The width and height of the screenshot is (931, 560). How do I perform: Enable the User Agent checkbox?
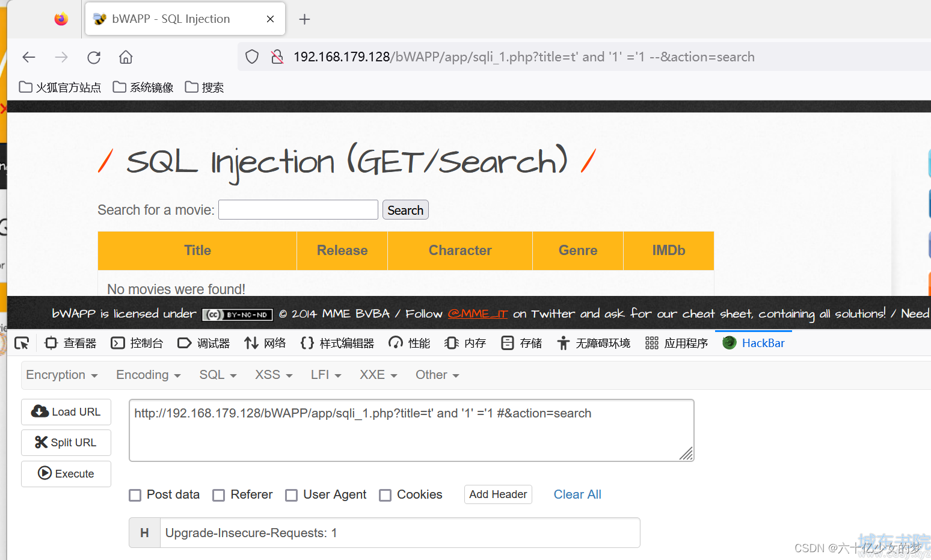click(292, 495)
